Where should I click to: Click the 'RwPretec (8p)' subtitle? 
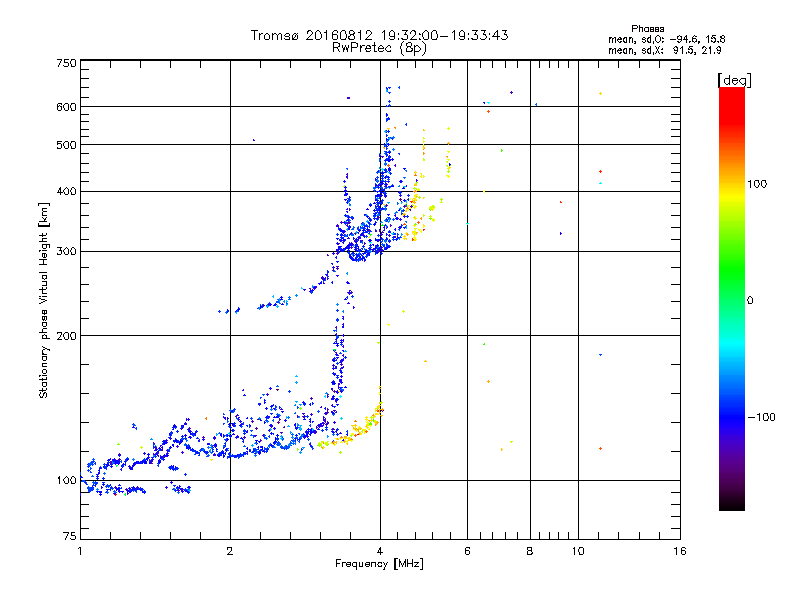(379, 48)
